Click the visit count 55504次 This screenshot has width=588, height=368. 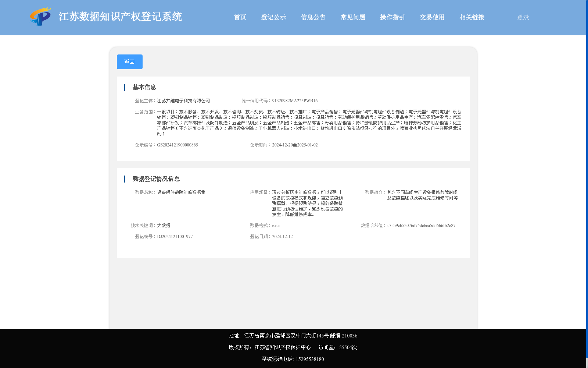(348, 347)
